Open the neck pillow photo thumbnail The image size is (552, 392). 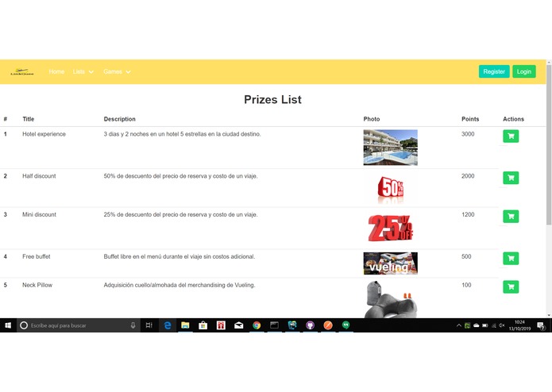point(391,299)
